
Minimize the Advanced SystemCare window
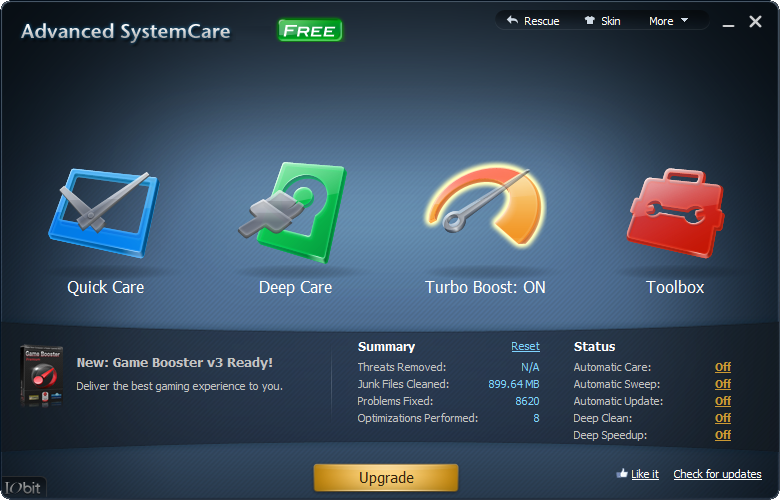point(728,24)
